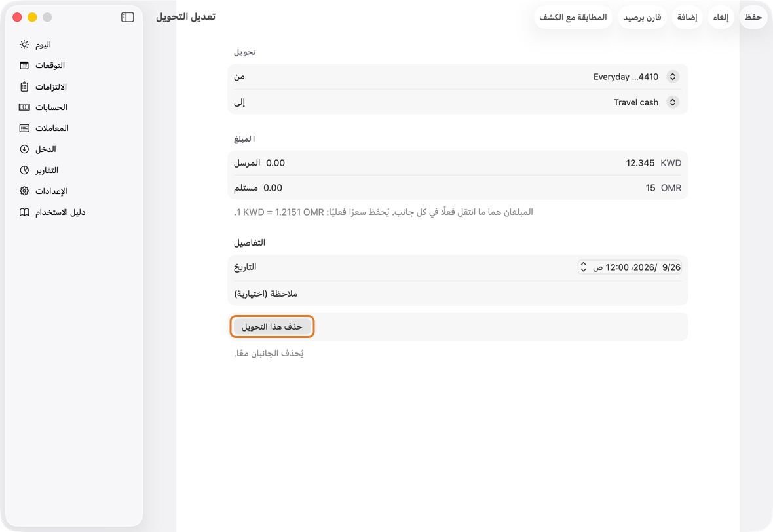The width and height of the screenshot is (773, 532).
Task: Click the sun icon beside اليوم
Action: [x=24, y=45]
